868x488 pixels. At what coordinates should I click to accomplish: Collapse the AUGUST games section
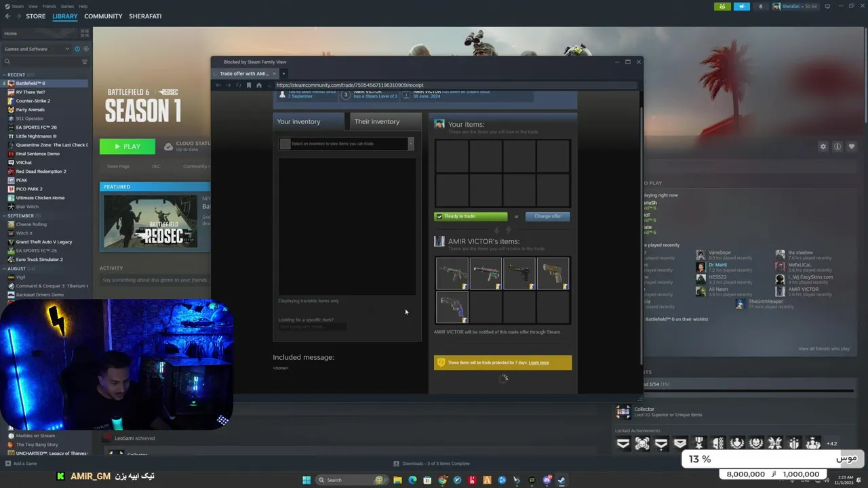pyautogui.click(x=4, y=268)
